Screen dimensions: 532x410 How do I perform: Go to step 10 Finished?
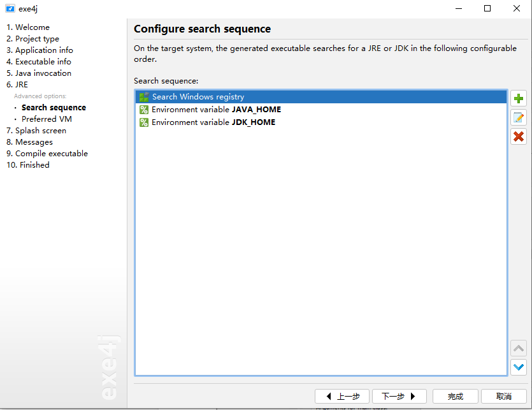click(28, 165)
